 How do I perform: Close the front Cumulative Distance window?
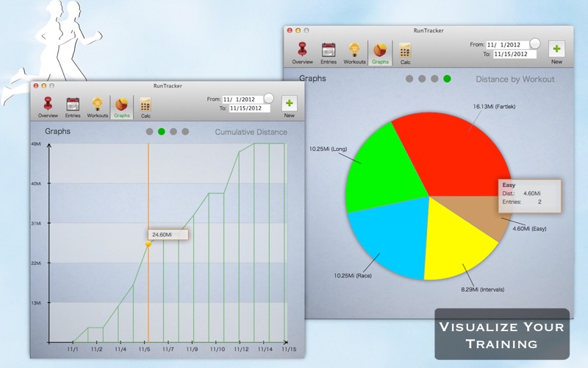(36, 85)
